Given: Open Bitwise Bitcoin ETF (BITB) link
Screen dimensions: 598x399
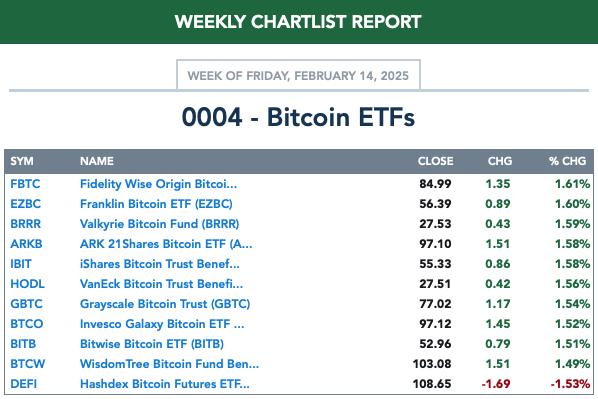Looking at the screenshot, I should click(152, 344).
